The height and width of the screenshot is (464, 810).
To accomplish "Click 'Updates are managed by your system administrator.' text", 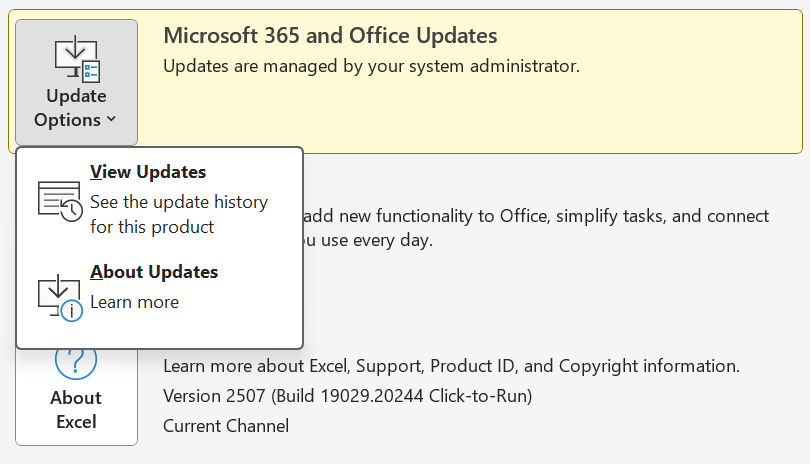I will (x=371, y=66).
